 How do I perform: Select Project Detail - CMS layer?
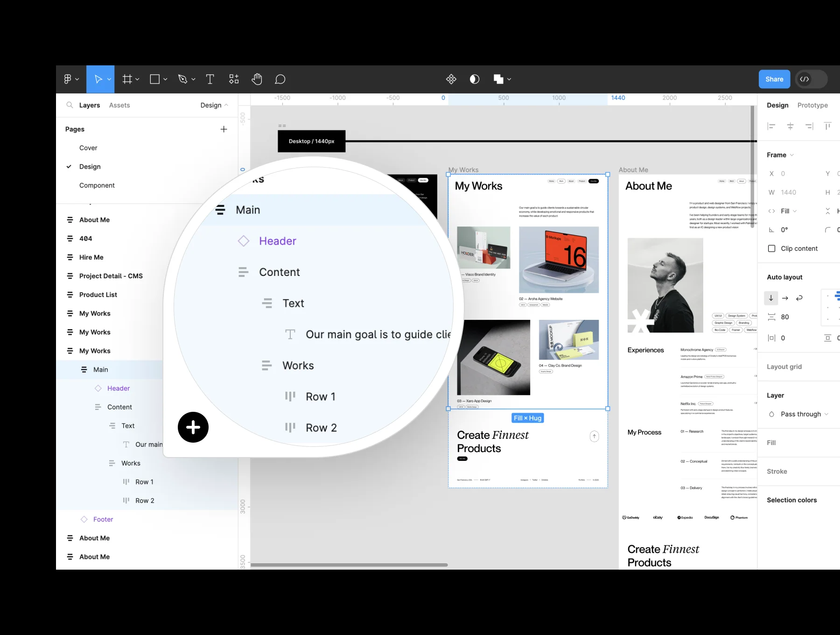tap(111, 276)
